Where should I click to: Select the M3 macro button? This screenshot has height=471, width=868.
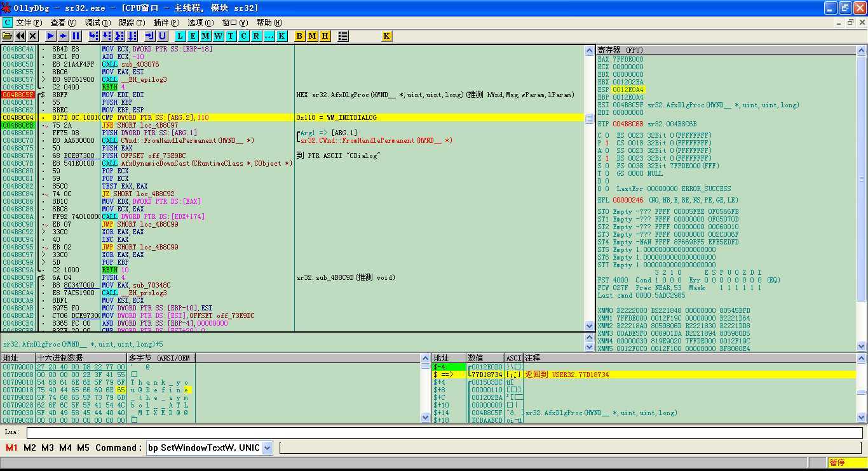point(48,448)
